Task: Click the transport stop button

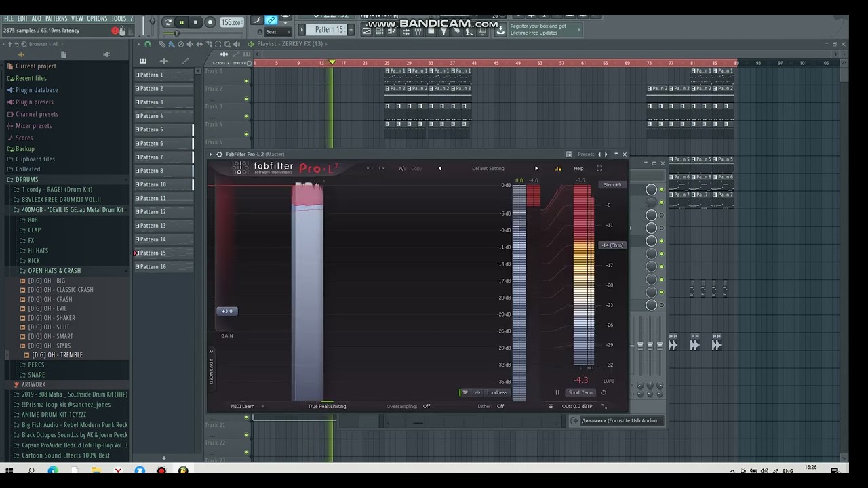Action: pyautogui.click(x=195, y=22)
